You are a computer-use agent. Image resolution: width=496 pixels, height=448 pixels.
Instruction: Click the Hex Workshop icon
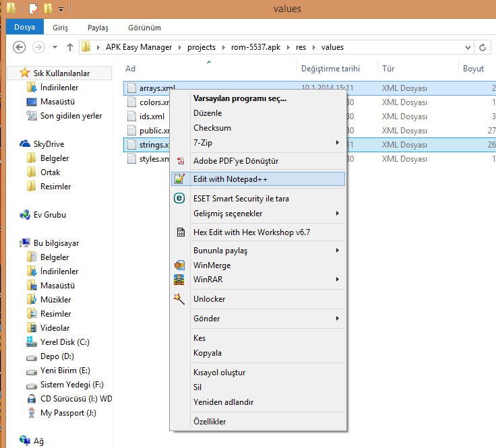click(x=180, y=232)
